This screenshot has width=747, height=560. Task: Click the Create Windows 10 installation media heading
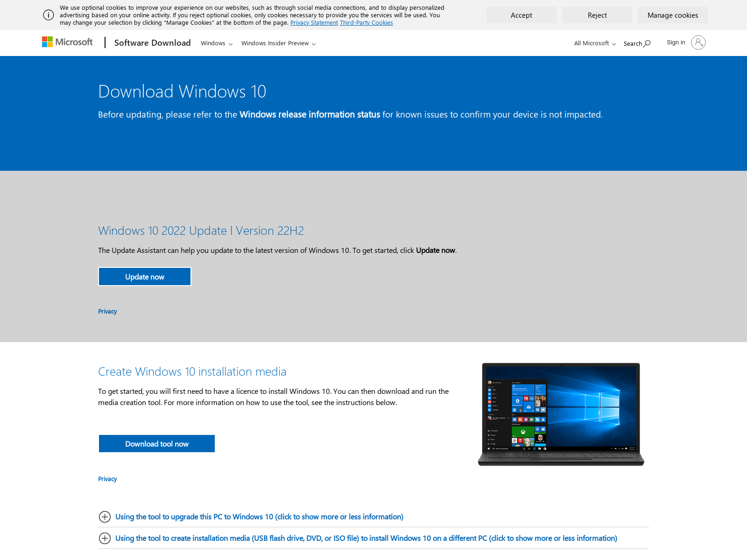tap(192, 371)
